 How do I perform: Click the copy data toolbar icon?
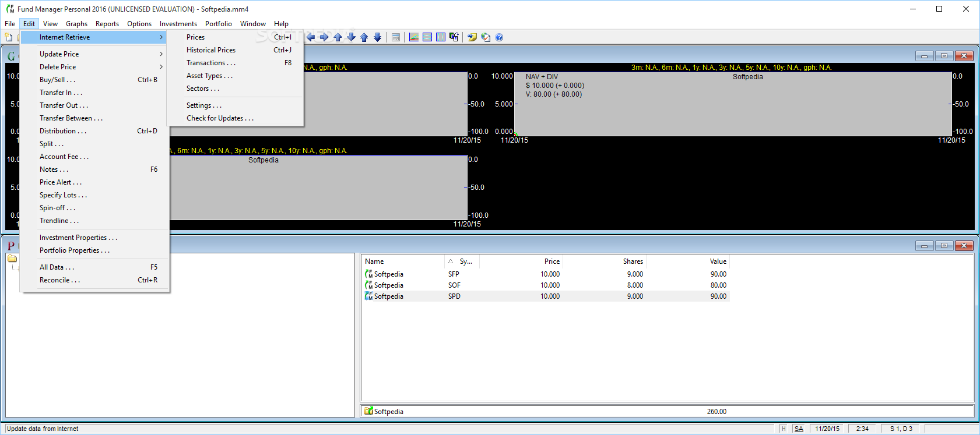pos(454,37)
